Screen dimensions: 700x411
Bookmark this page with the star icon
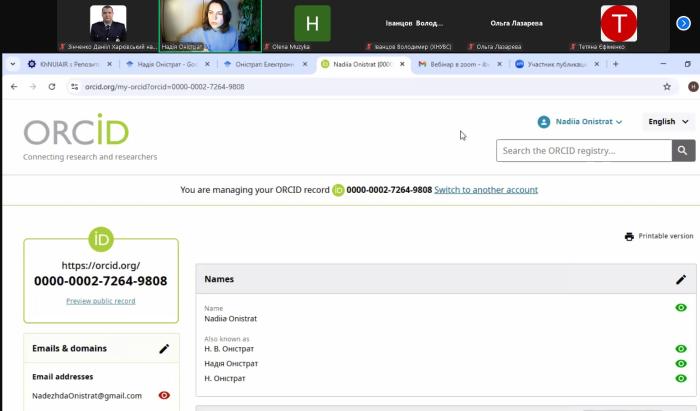[x=667, y=87]
